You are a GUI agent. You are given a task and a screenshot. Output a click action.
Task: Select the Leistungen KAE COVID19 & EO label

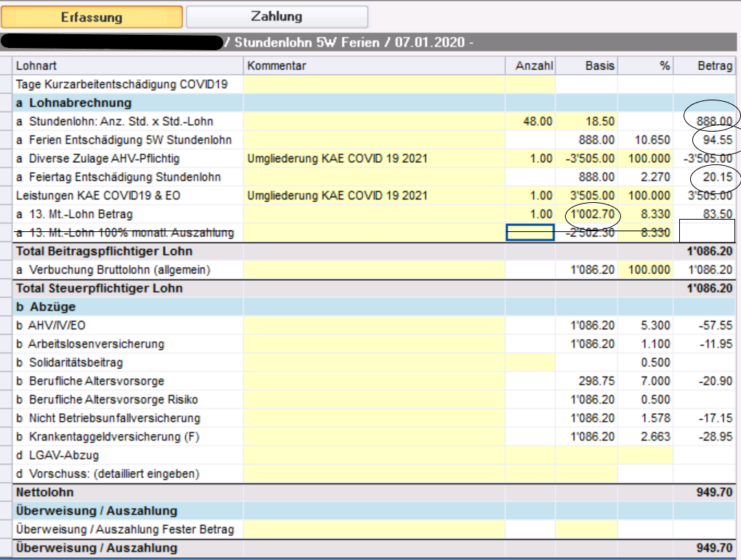pyautogui.click(x=98, y=196)
